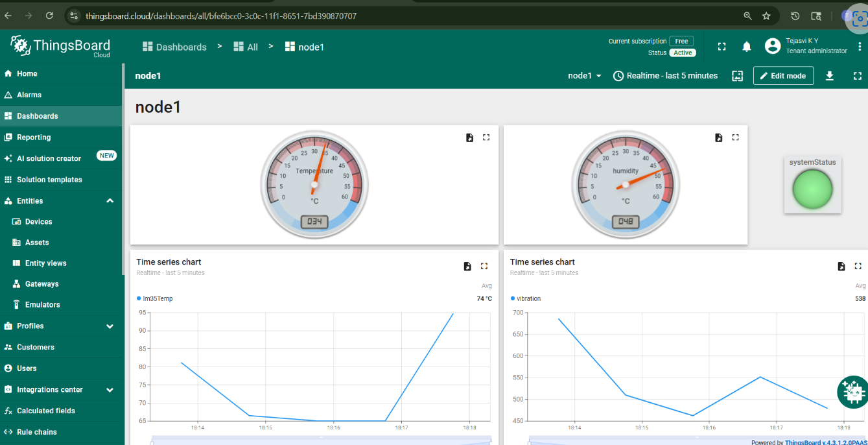Open the node1 state dropdown
Screen dimensions: 868x445
pos(585,76)
